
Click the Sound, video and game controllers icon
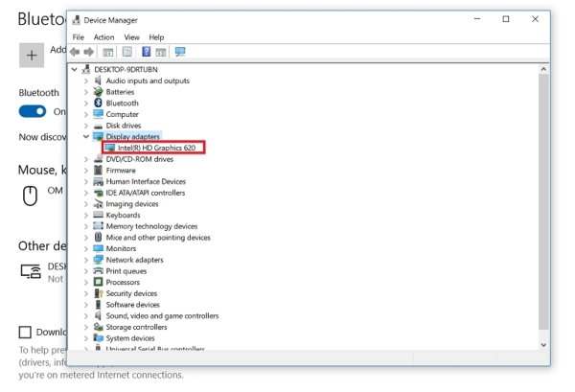[98, 315]
